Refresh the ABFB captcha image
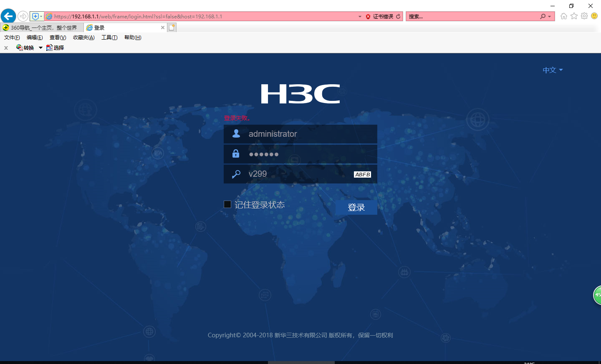 pos(363,174)
